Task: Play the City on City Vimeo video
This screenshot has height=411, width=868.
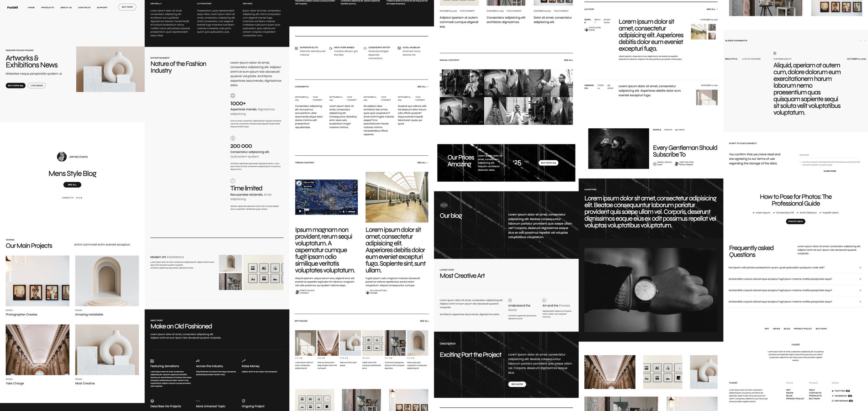Action: pos(300,211)
